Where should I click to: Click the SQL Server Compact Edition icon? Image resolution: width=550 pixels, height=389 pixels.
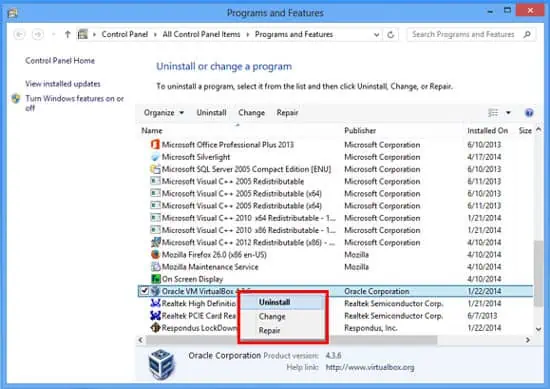pyautogui.click(x=155, y=169)
